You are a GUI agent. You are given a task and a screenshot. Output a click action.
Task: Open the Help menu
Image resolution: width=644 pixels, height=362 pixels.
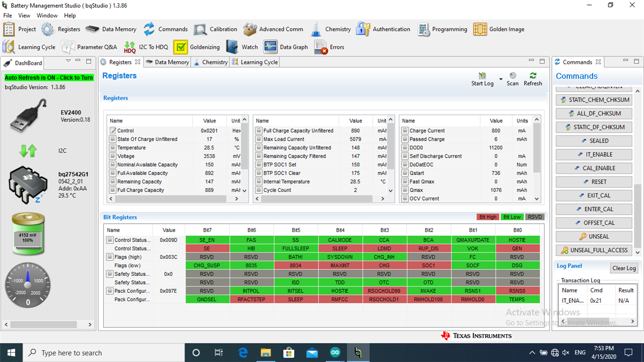pos(70,16)
